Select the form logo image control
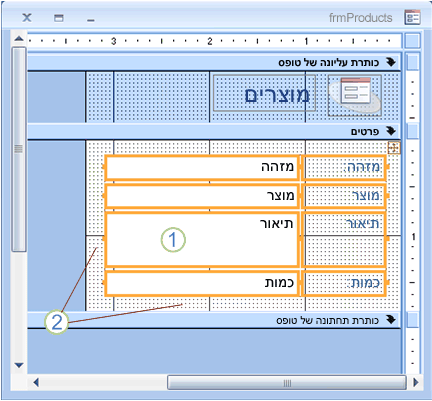The image size is (432, 401). (355, 95)
